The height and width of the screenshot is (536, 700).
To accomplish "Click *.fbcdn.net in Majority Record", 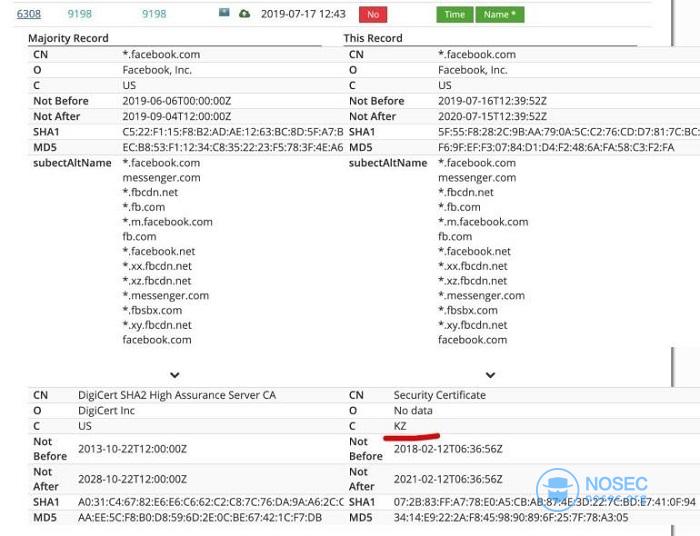I will coord(150,192).
